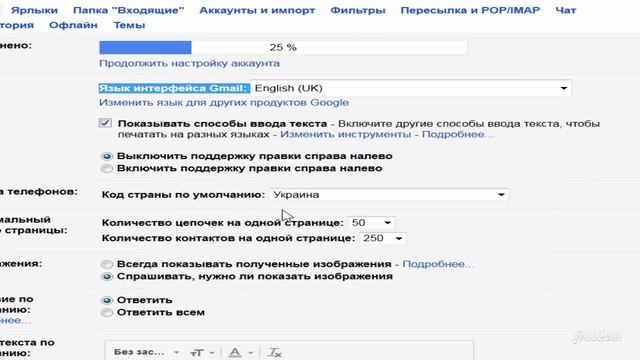Open contacts per page dropdown showing 250

(x=382, y=238)
